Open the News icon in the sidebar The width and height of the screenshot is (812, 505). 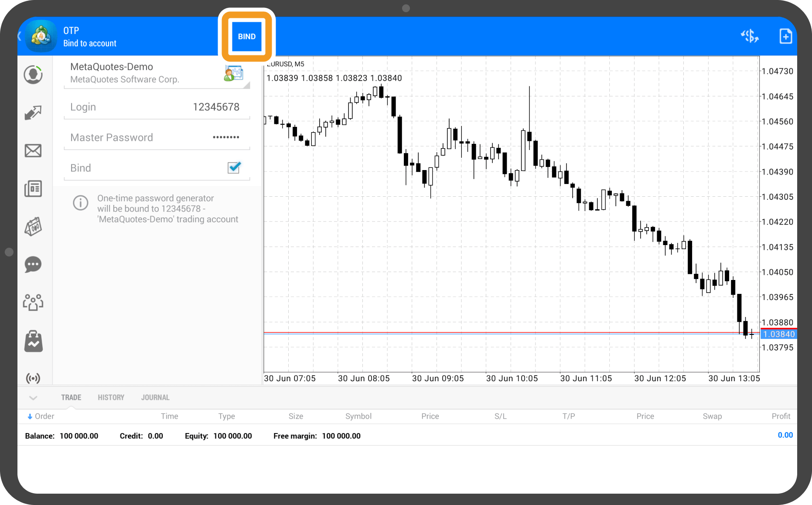click(33, 189)
